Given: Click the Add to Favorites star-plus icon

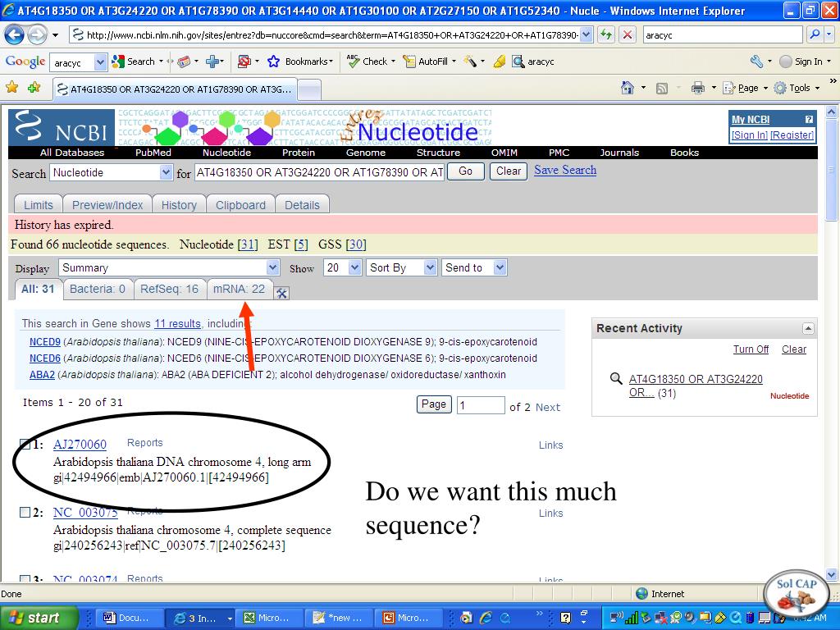Looking at the screenshot, I should pyautogui.click(x=34, y=87).
